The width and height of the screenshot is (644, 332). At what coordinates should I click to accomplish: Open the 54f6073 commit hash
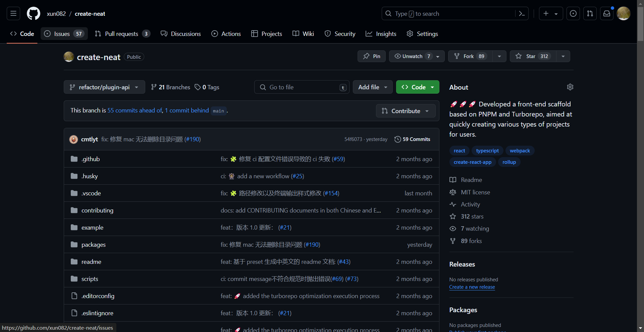pyautogui.click(x=353, y=139)
